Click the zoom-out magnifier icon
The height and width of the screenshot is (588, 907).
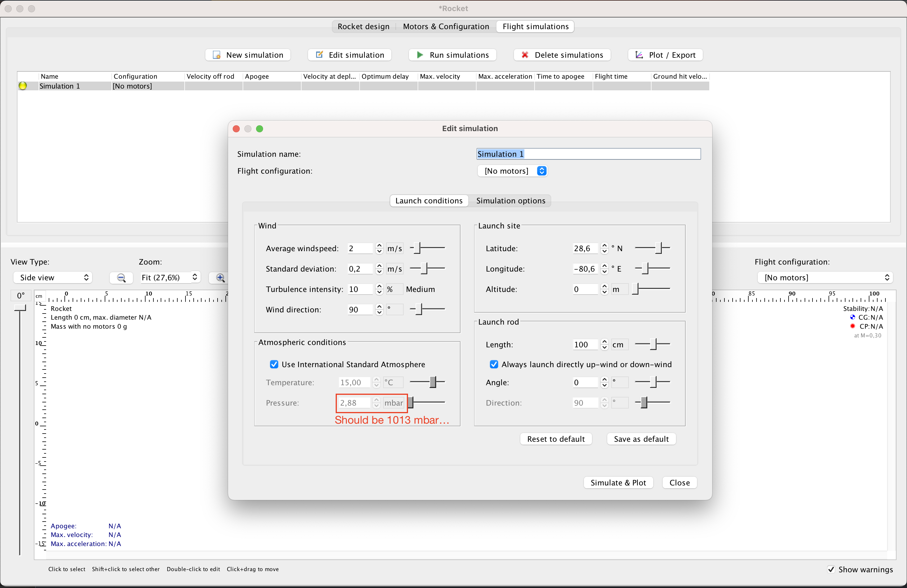coord(121,278)
